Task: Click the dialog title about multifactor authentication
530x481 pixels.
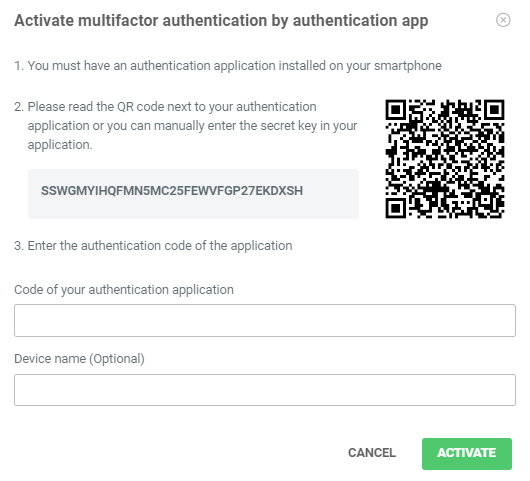Action: pyautogui.click(x=221, y=21)
